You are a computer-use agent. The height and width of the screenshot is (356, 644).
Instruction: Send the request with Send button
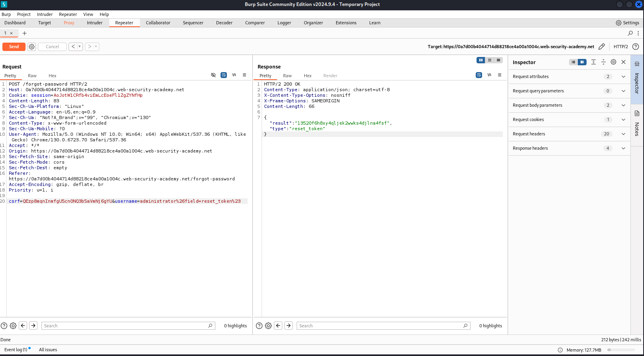(14, 47)
